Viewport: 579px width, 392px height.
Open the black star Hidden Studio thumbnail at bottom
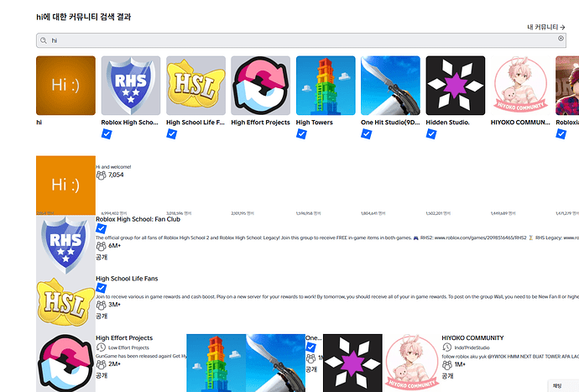coord(352,363)
